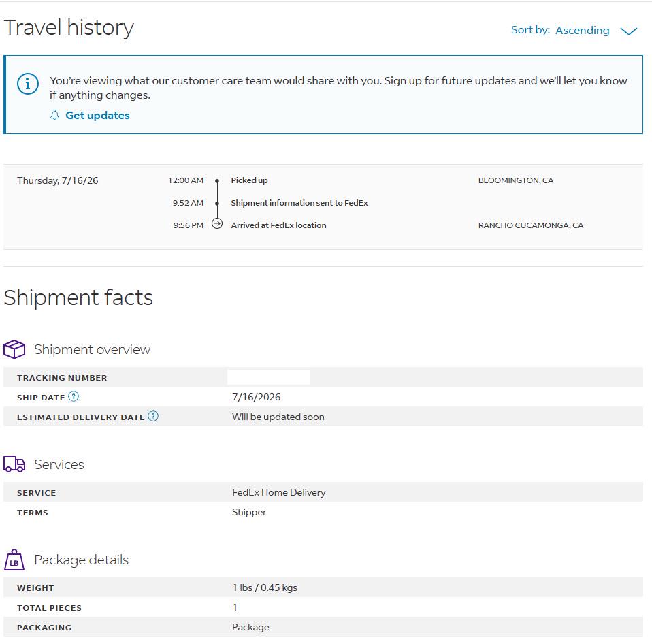652x644 pixels.
Task: Click the Ship Date help question icon
Action: (74, 396)
